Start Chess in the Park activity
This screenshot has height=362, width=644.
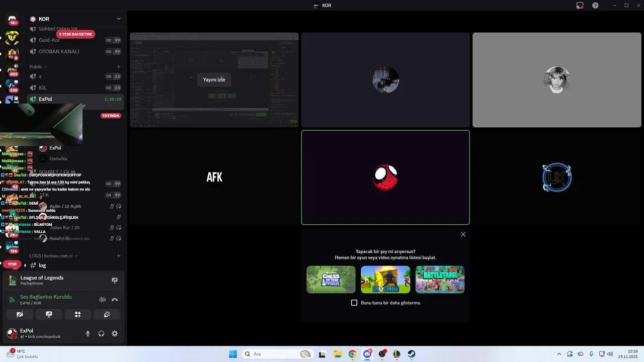(331, 280)
